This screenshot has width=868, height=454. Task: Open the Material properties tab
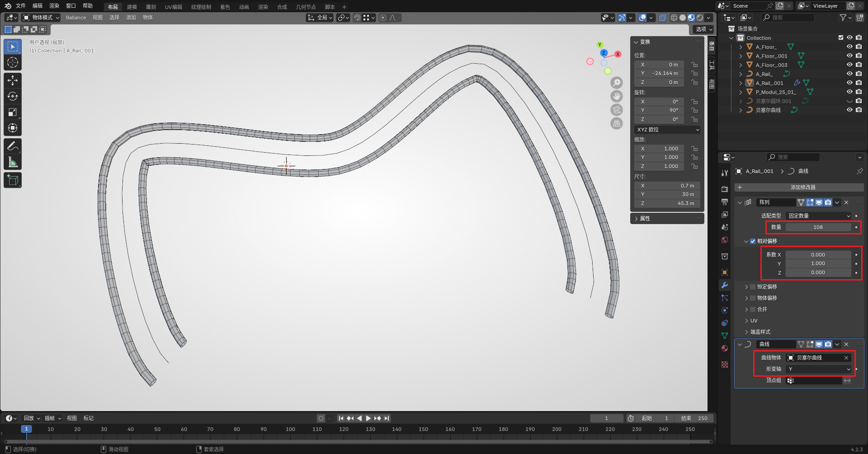click(725, 348)
